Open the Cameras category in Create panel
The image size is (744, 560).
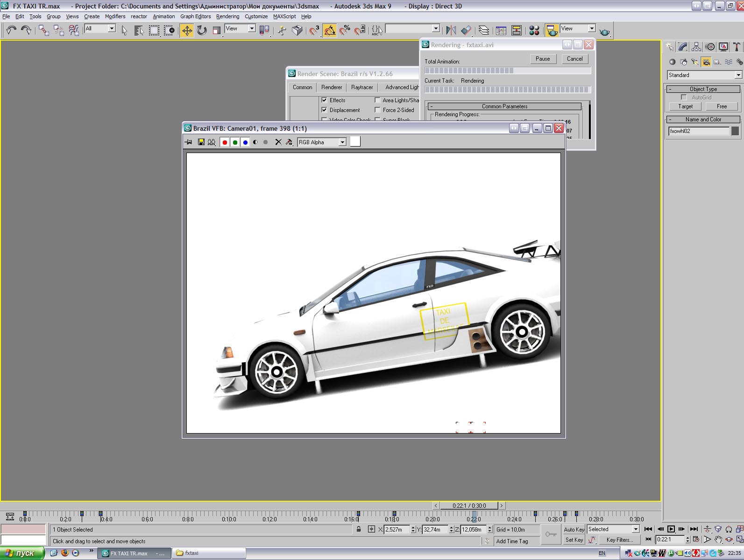pyautogui.click(x=706, y=62)
